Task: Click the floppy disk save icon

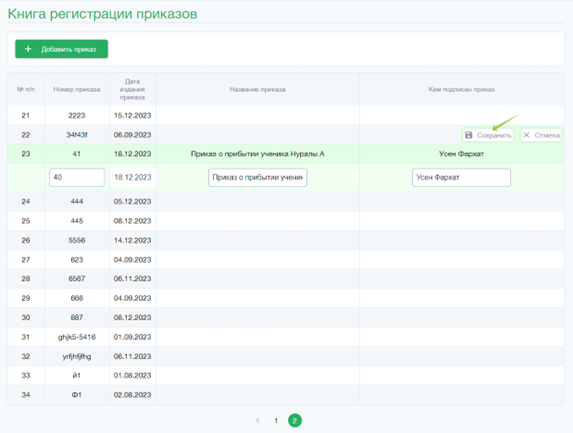Action: click(x=468, y=135)
